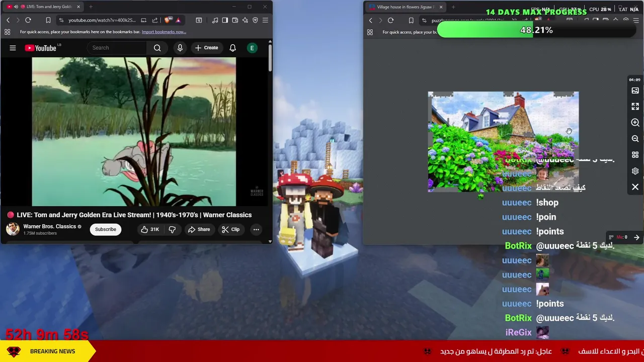Open the YouTube Create menu
The width and height of the screenshot is (644, 362).
[x=206, y=48]
